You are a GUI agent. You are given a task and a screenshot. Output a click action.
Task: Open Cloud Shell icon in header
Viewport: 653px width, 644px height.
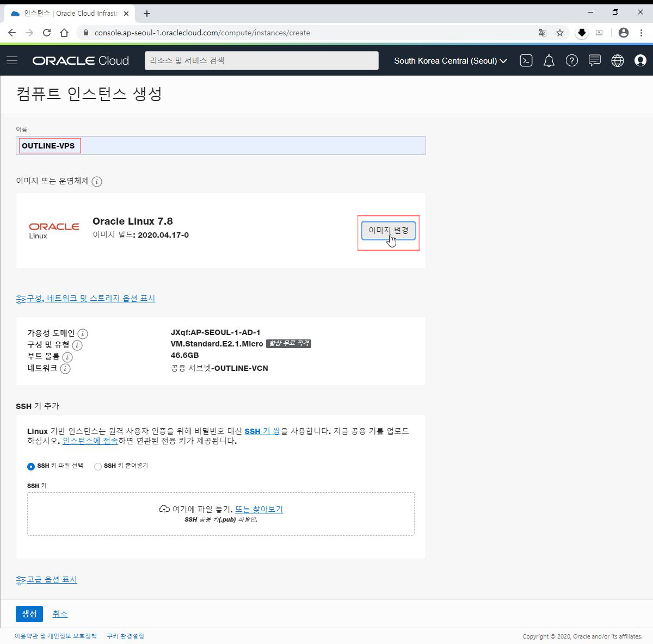coord(526,60)
